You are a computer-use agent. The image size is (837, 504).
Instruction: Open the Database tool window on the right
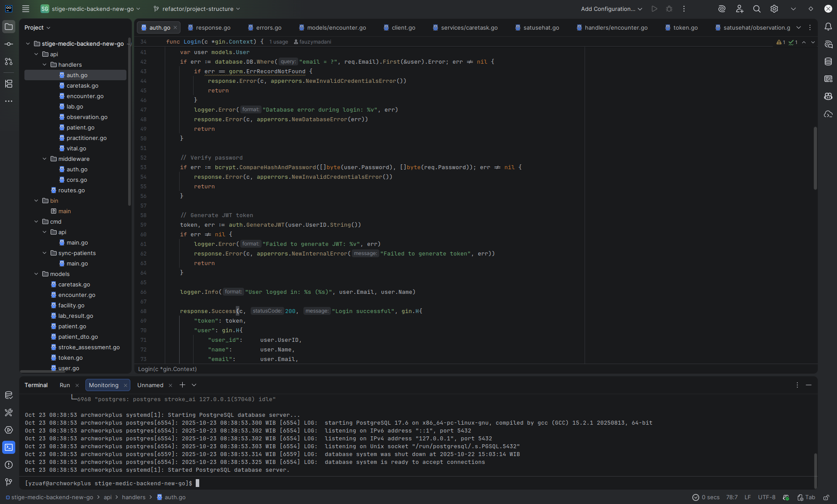pyautogui.click(x=828, y=62)
